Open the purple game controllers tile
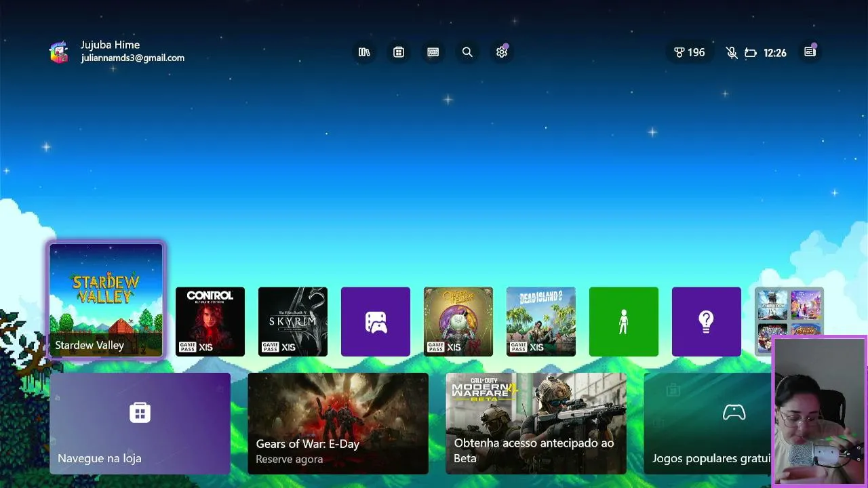 (376, 322)
